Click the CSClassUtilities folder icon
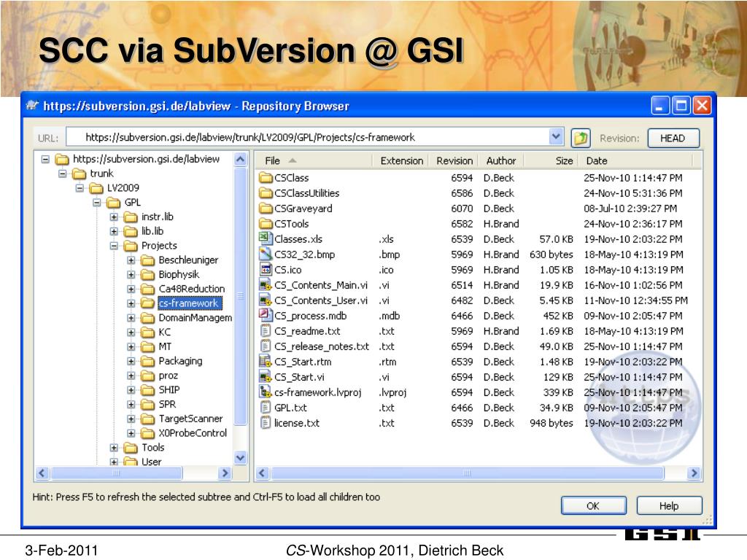 [x=266, y=193]
